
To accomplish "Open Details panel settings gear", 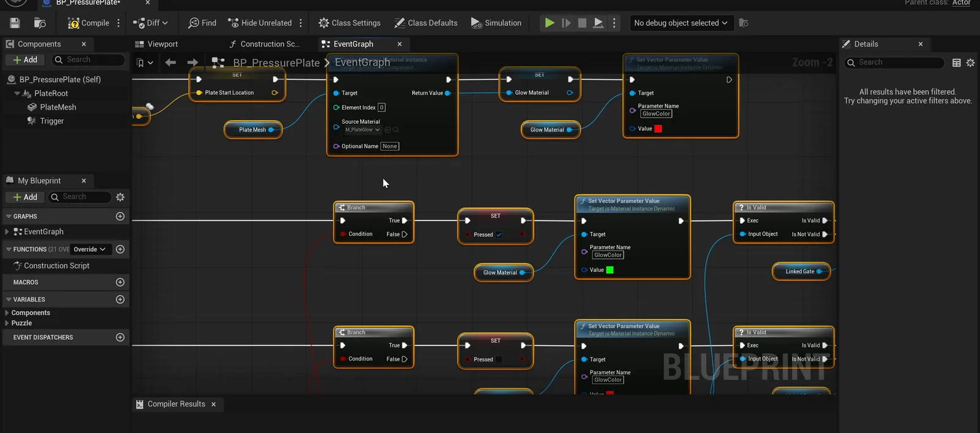I will tap(970, 62).
